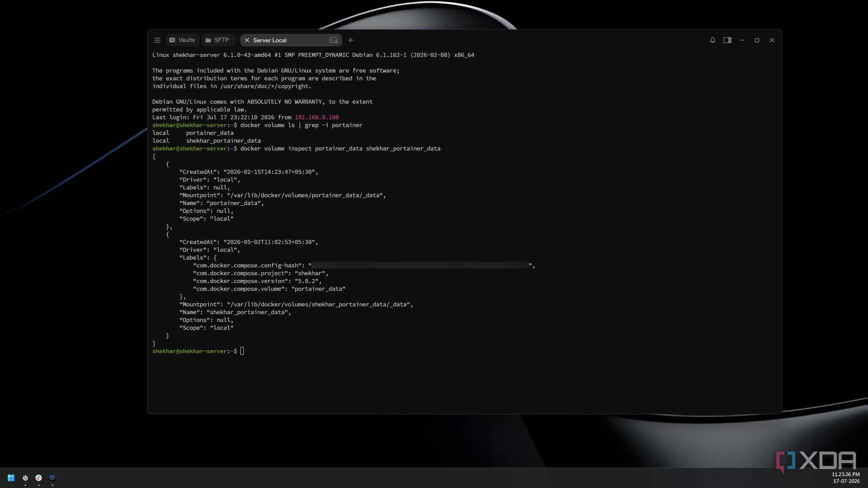Viewport: 868px width, 488px height.
Task: Click the "Labels": null line
Action: pyautogui.click(x=204, y=187)
